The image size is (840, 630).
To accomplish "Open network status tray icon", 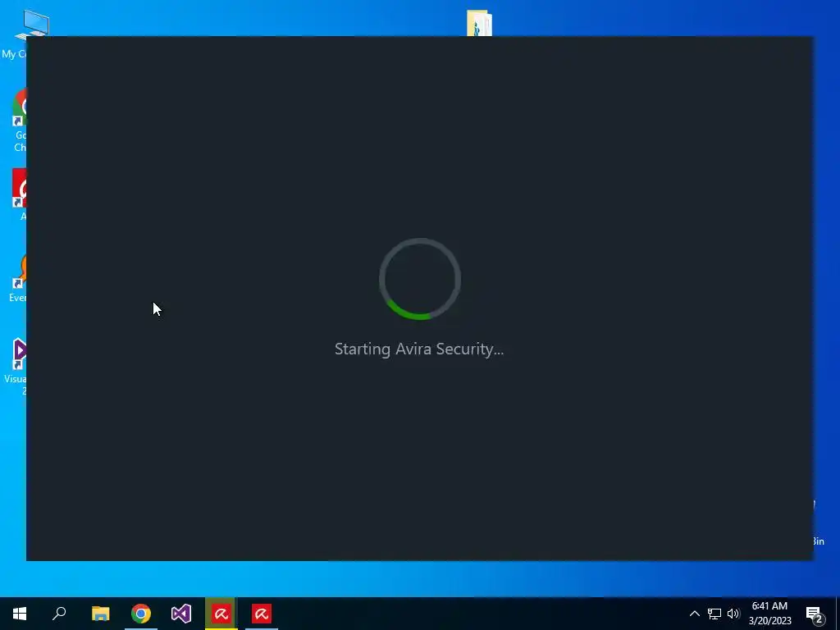I will [x=714, y=614].
